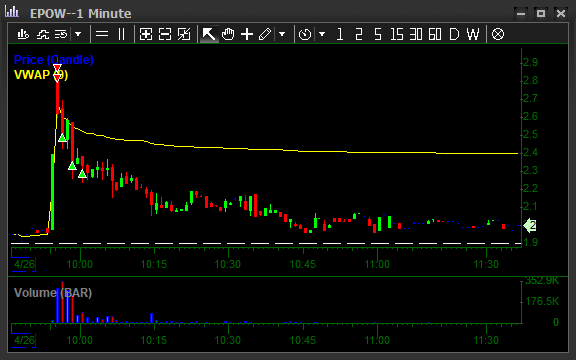This screenshot has height=360, width=576.
Task: Click the 176.5K volume axis label
Action: coord(542,301)
